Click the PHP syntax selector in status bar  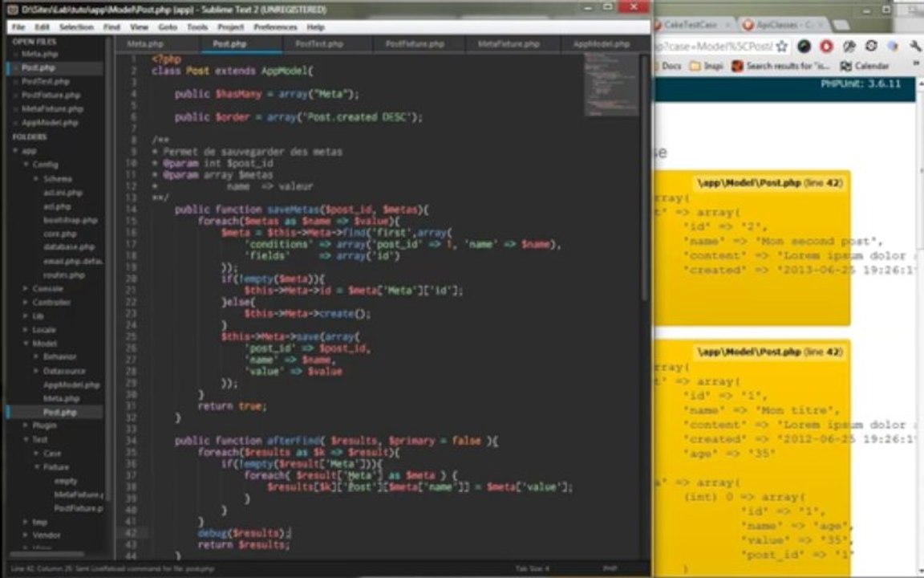(610, 568)
